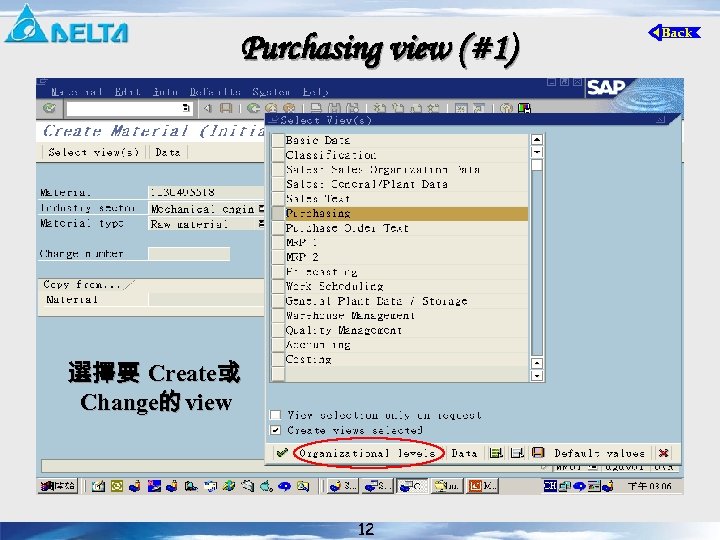720x540 pixels.
Task: Click the yellow Exit icon in toolbar
Action: coord(271,108)
